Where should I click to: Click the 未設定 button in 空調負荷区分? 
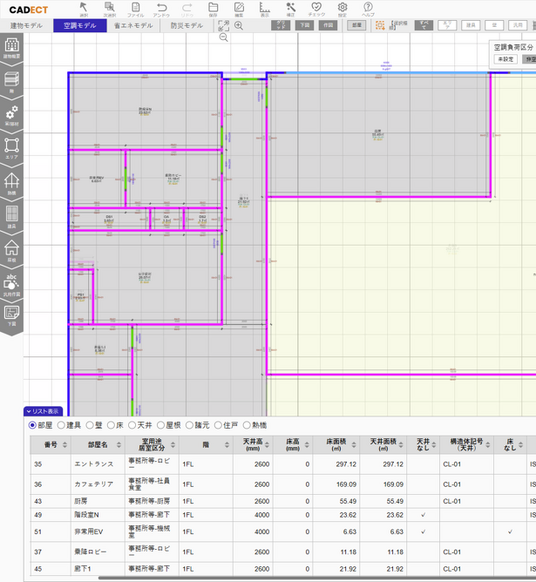[x=506, y=59]
